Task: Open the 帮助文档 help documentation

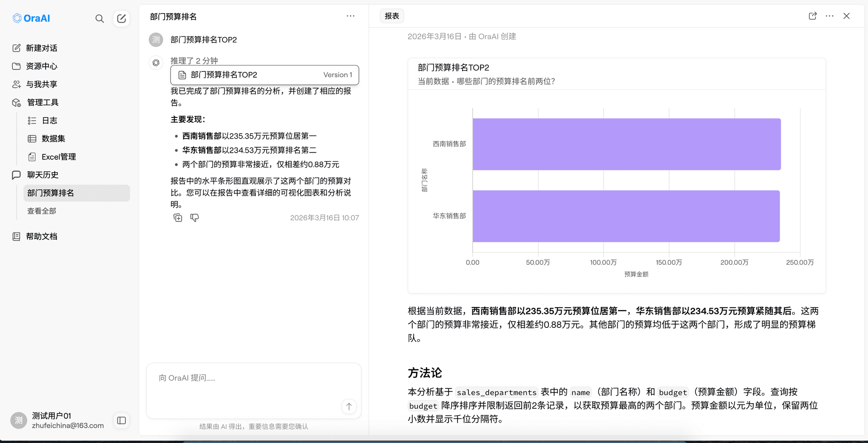Action: [x=41, y=236]
